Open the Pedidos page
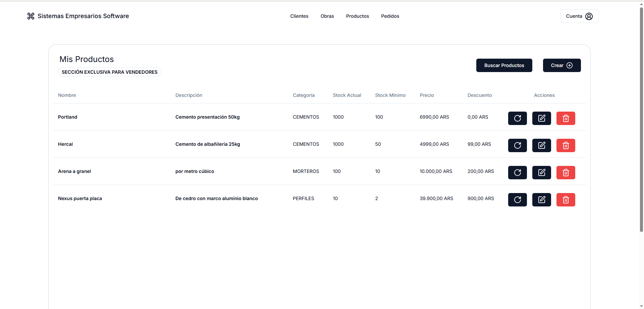Image resolution: width=644 pixels, height=309 pixels. (390, 16)
